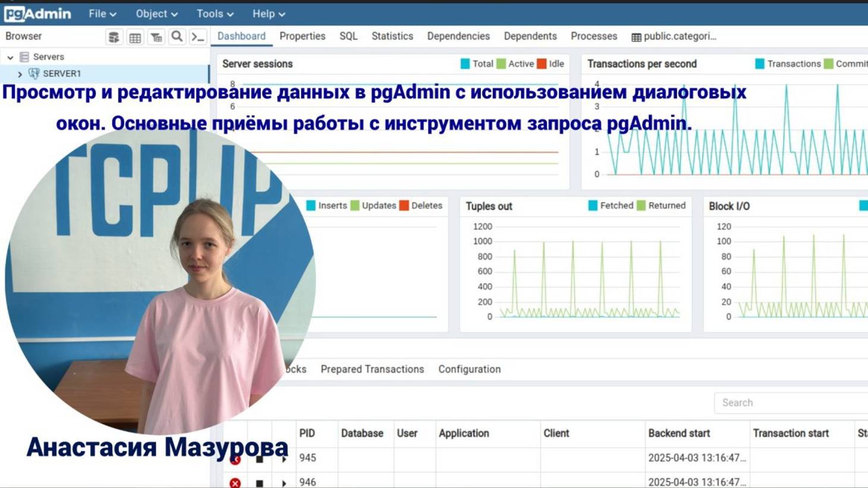Switch to the Dependencies tab
Image resolution: width=868 pixels, height=488 pixels.
tap(458, 36)
